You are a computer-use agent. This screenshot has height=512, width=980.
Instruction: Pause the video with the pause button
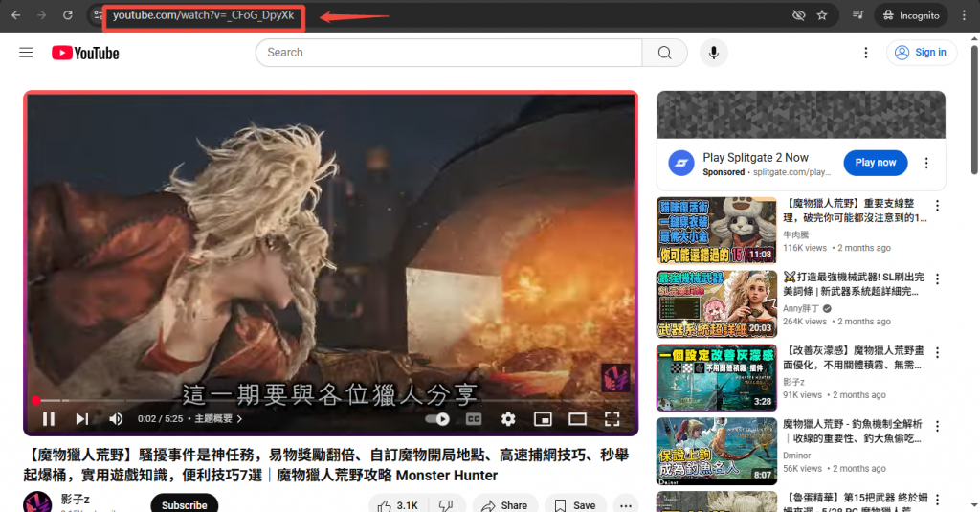click(x=49, y=419)
